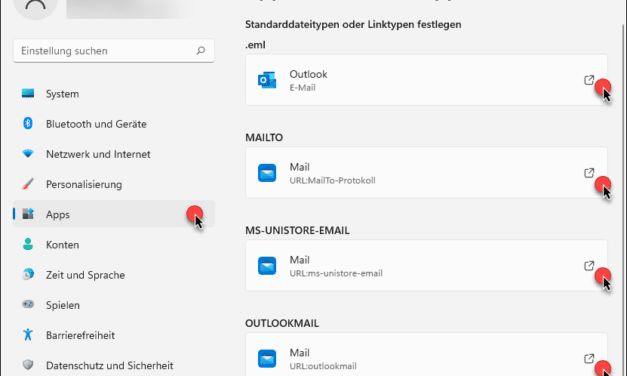Click the Mail app icon under MAILTO
Viewport: 627px width, 376px height.
coord(267,173)
